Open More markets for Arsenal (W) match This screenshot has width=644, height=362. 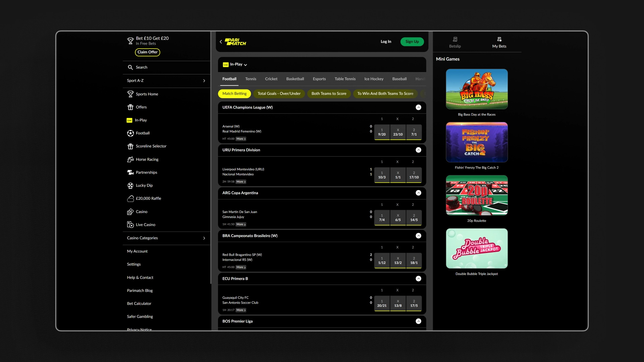click(x=241, y=139)
